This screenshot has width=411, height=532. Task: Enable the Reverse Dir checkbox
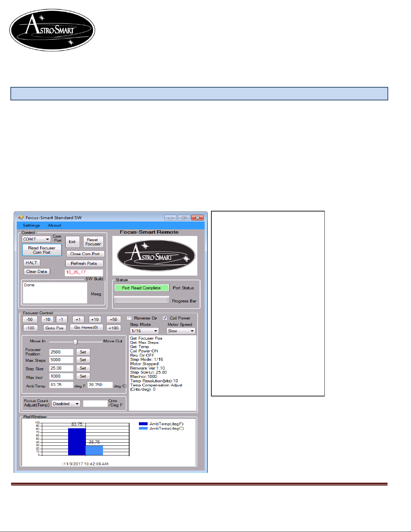pos(129,318)
